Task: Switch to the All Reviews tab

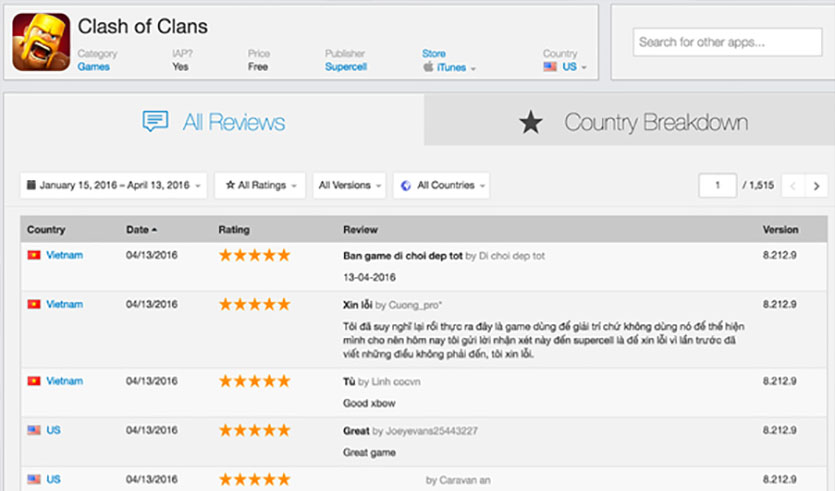Action: (x=214, y=122)
